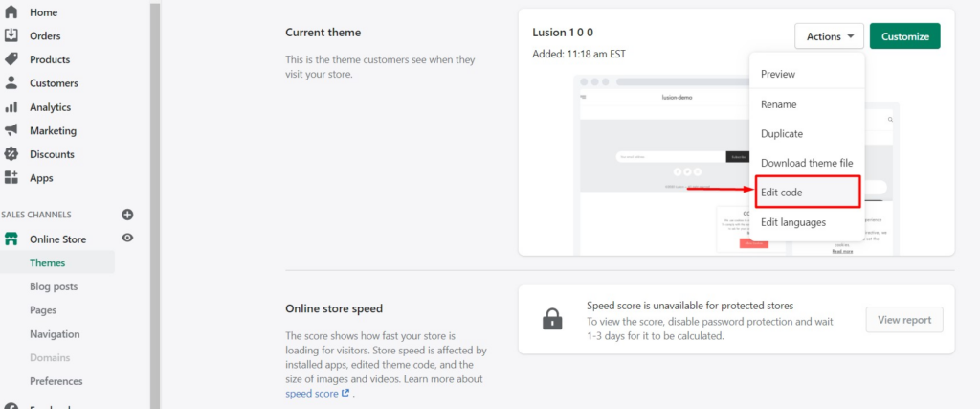Choose Download theme file option
980x409 pixels.
[808, 163]
